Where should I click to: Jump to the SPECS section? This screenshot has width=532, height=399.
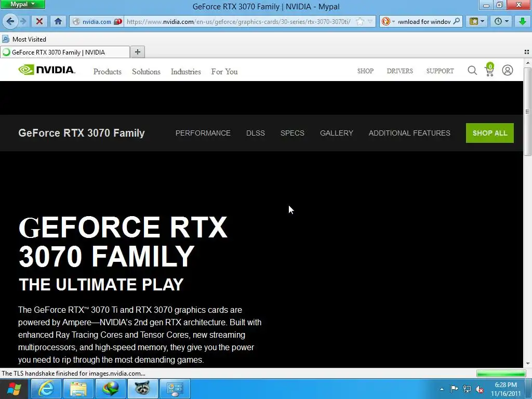[x=292, y=133]
